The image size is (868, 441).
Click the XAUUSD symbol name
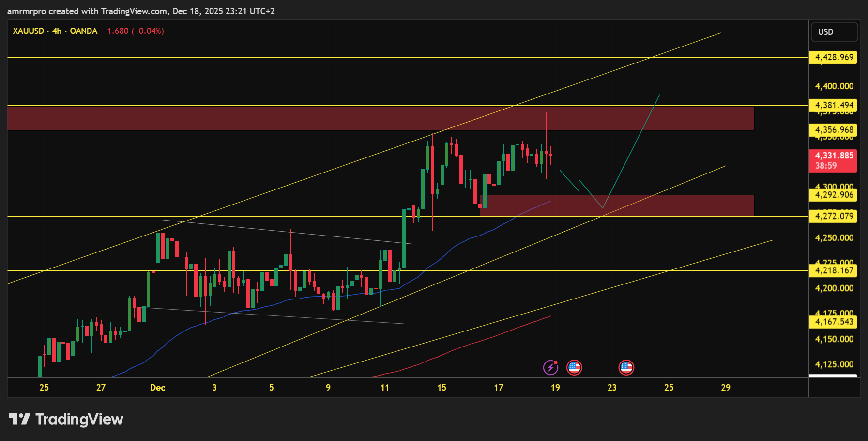point(28,31)
